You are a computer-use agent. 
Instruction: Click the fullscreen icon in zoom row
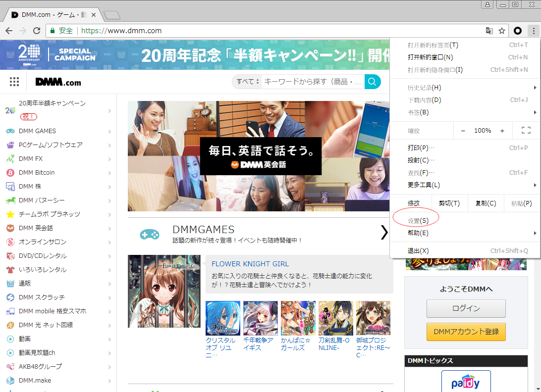click(526, 131)
